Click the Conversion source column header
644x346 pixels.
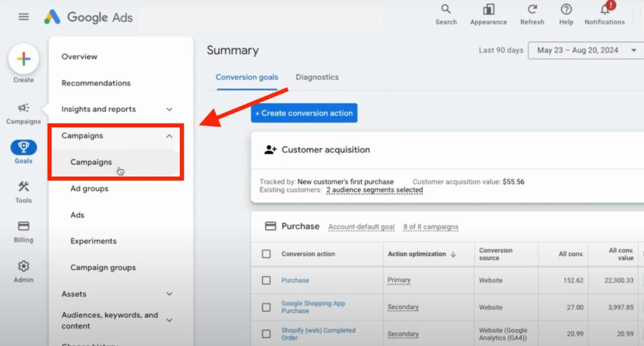[496, 254]
